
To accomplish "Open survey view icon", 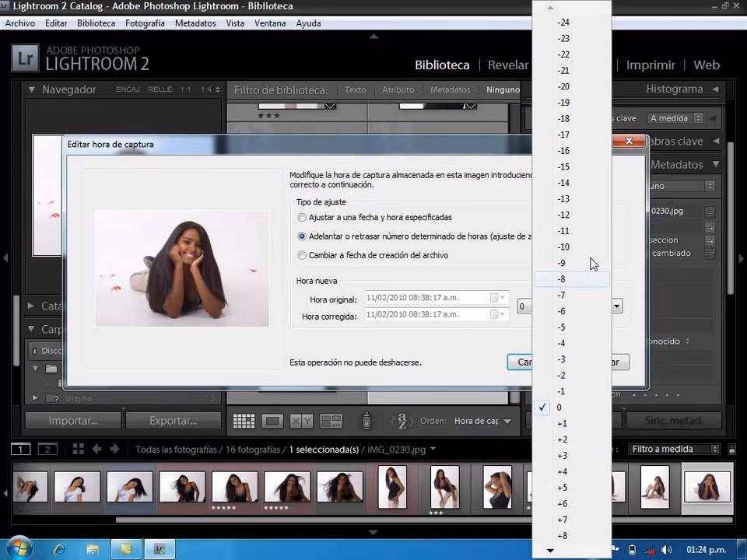I will click(331, 421).
